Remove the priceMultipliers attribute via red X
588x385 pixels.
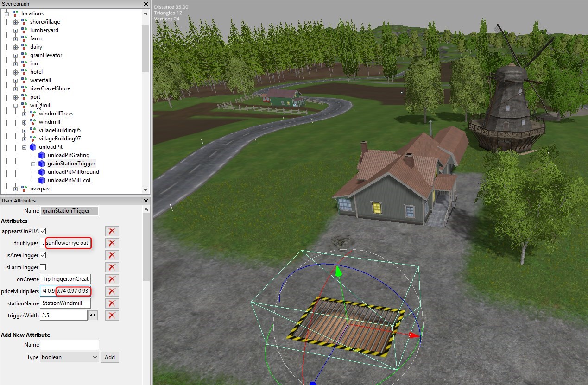112,291
